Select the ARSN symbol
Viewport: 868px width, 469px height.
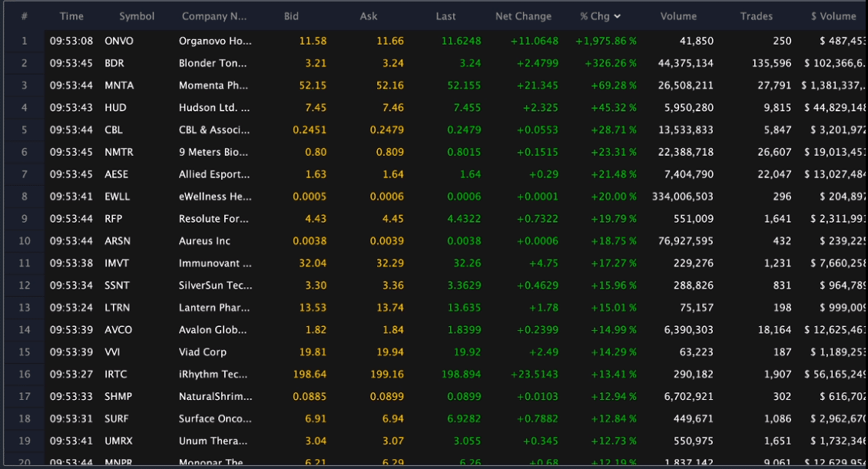coord(118,240)
